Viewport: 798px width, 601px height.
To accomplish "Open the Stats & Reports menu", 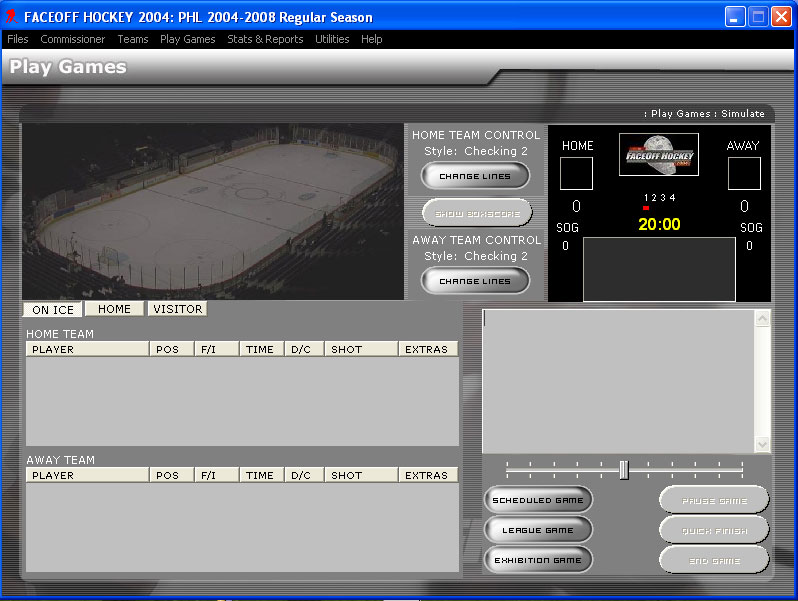I will point(265,39).
